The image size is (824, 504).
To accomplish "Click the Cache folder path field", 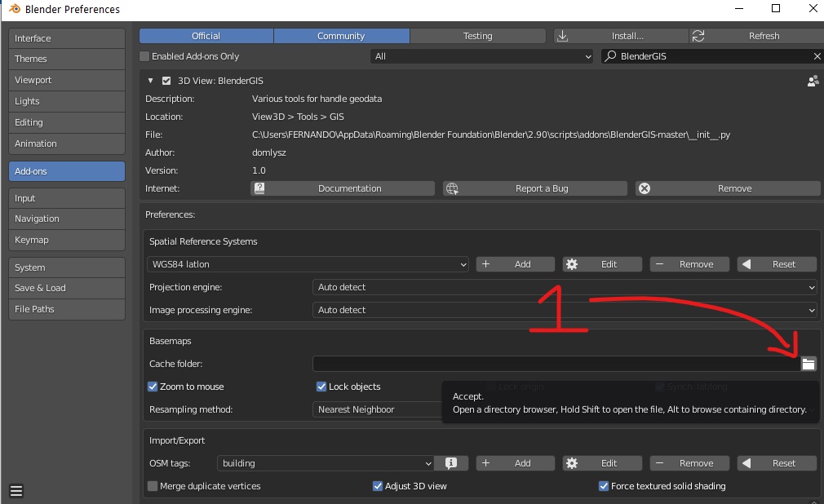I will [x=555, y=364].
